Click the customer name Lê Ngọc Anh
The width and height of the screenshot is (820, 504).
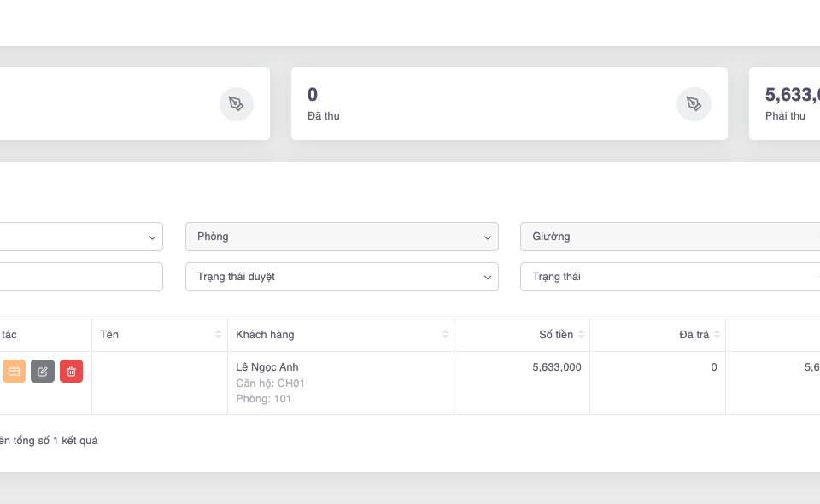266,367
